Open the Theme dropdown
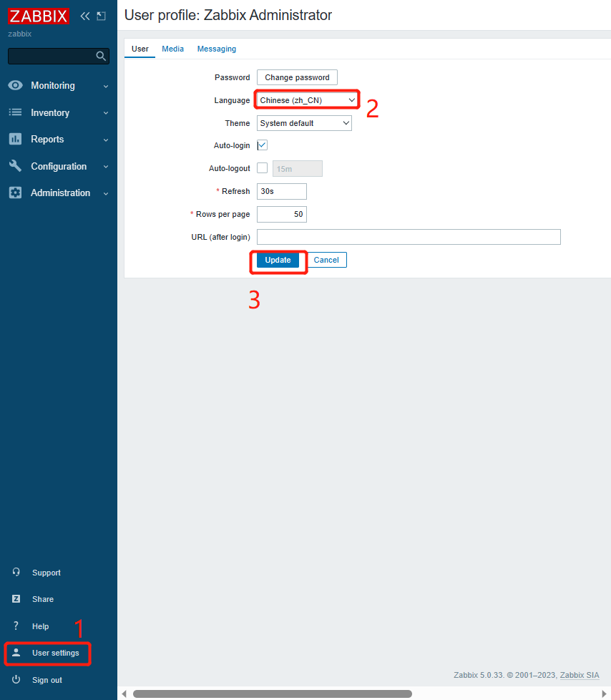The image size is (611, 700). (304, 123)
